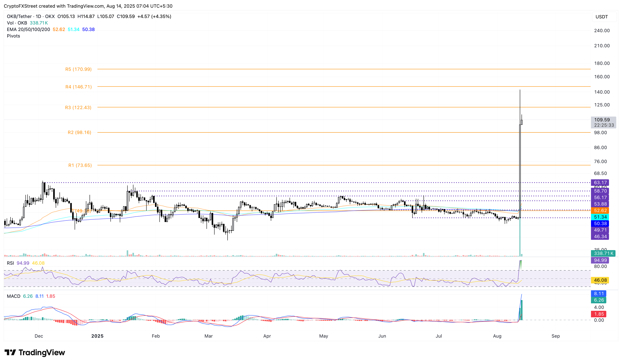
Task: Select the Vol · OKB indicator legend
Action: coord(17,23)
